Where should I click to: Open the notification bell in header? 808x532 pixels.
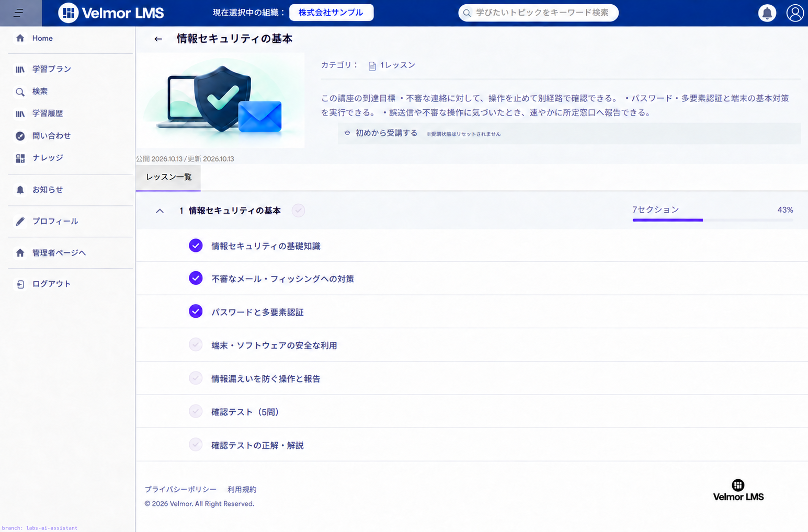pyautogui.click(x=767, y=13)
